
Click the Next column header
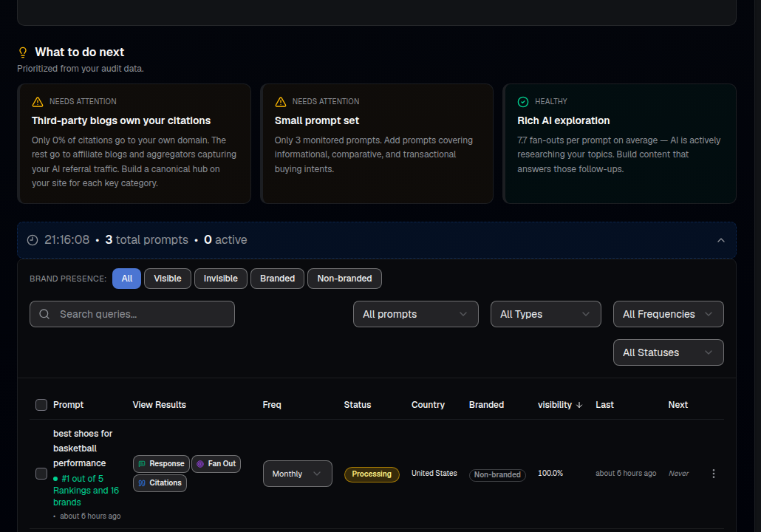click(x=678, y=405)
